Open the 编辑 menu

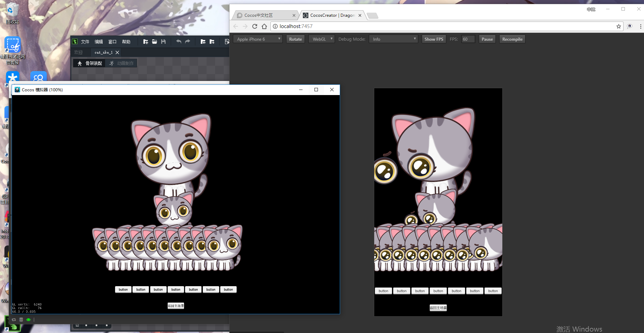click(99, 42)
